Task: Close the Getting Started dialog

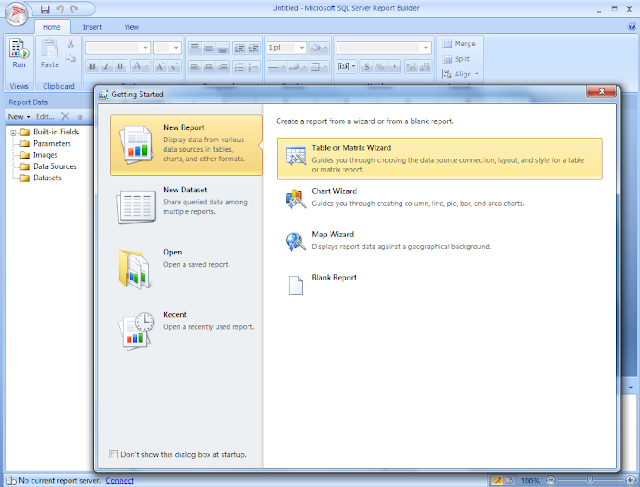Action: pyautogui.click(x=601, y=91)
